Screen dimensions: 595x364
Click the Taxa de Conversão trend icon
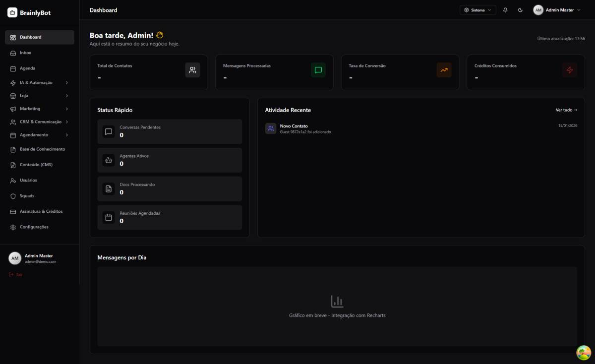point(444,70)
